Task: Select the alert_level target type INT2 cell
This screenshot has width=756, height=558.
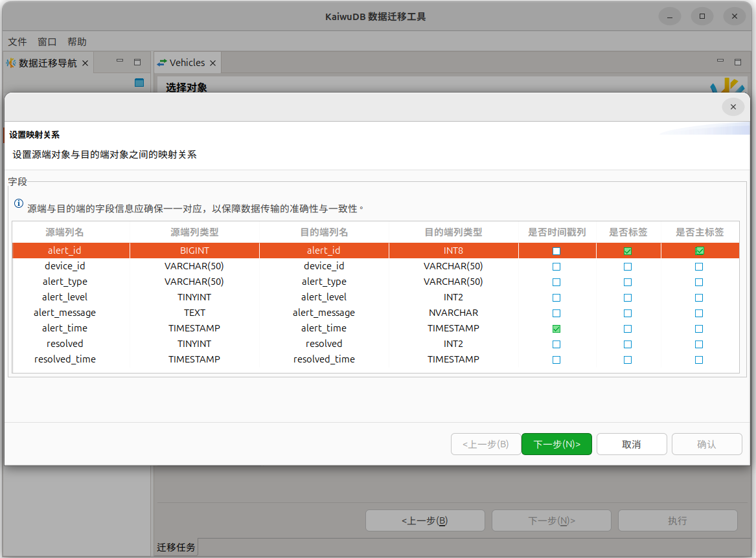Action: coord(453,297)
